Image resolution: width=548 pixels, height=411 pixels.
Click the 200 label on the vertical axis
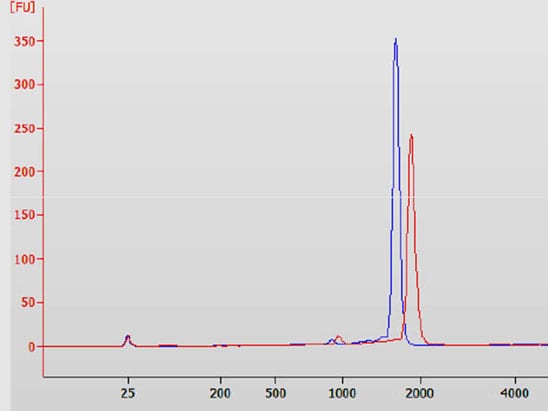[25, 172]
